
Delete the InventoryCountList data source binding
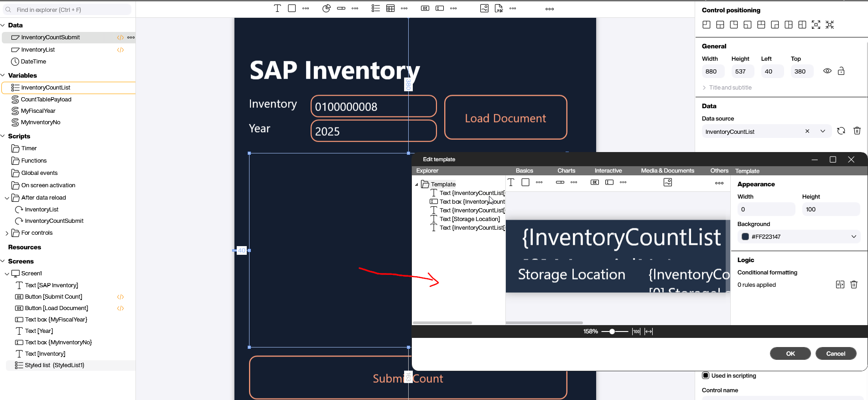pyautogui.click(x=857, y=131)
